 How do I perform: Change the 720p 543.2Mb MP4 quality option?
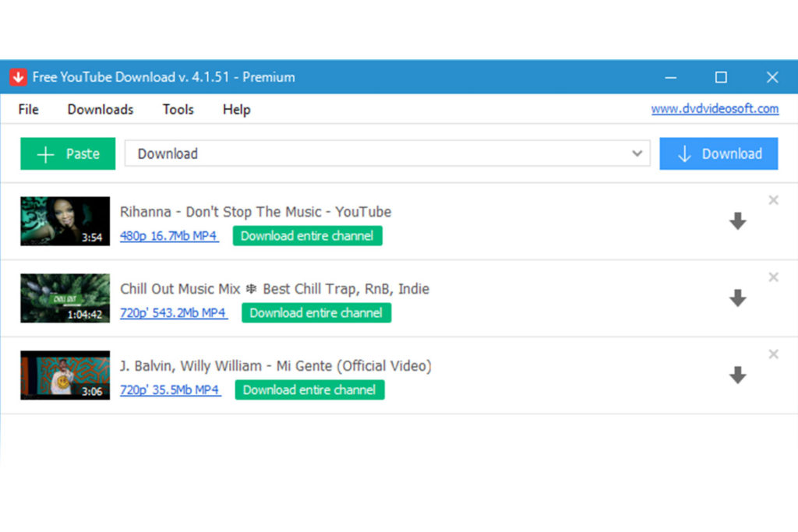pyautogui.click(x=174, y=313)
